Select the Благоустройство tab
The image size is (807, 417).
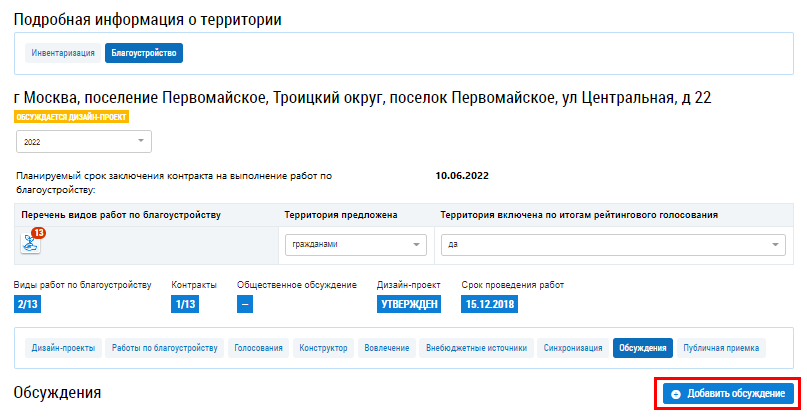144,52
